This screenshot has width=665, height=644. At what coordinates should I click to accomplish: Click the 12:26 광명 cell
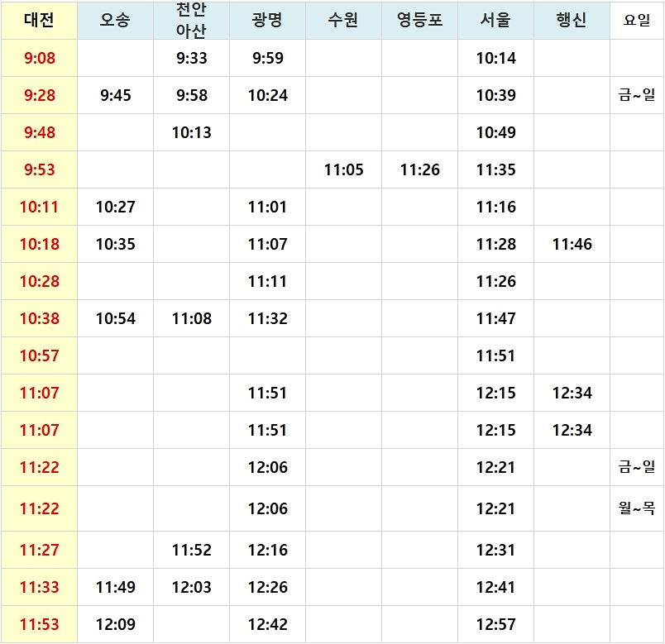(267, 587)
